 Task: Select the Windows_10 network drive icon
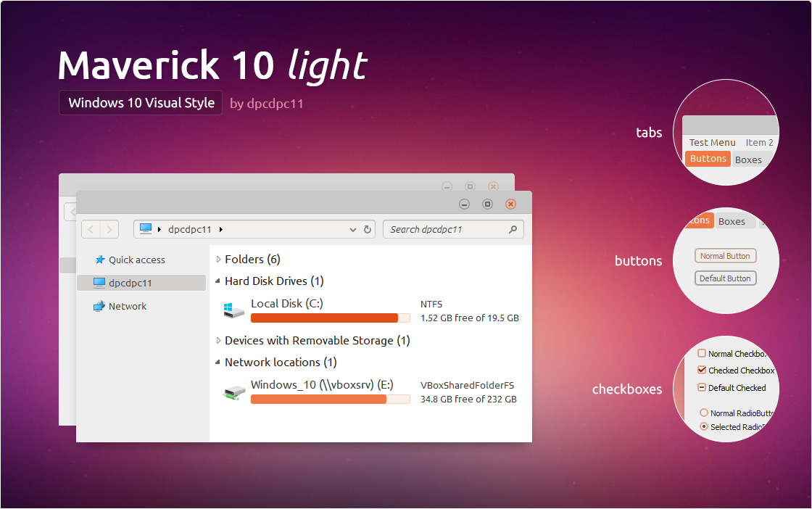pyautogui.click(x=233, y=392)
